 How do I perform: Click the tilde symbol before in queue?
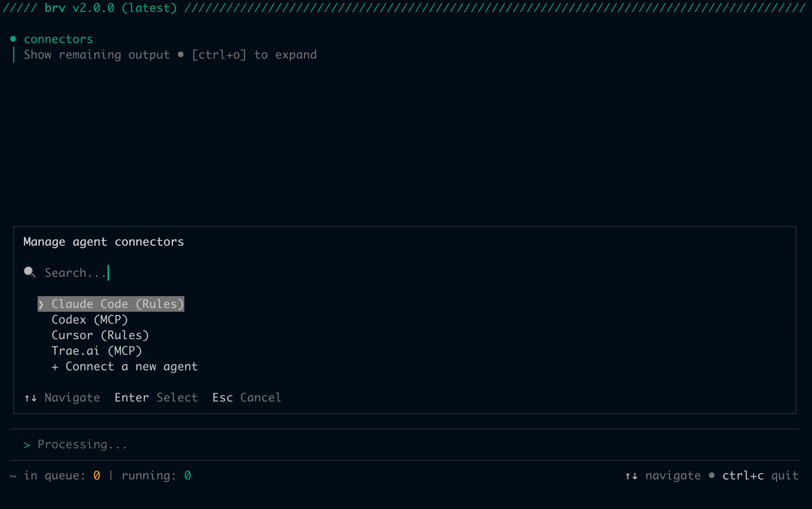click(x=13, y=476)
